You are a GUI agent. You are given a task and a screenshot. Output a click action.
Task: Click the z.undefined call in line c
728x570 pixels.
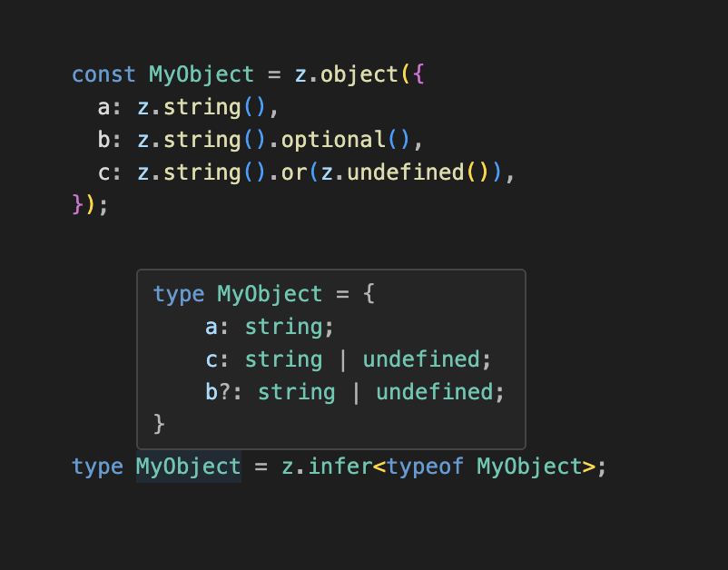pyautogui.click(x=404, y=172)
